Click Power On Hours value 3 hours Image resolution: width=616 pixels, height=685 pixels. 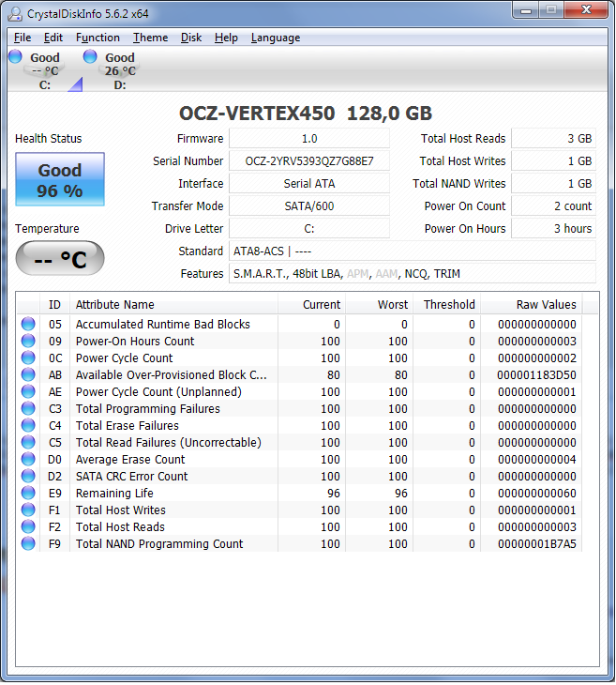tap(553, 228)
